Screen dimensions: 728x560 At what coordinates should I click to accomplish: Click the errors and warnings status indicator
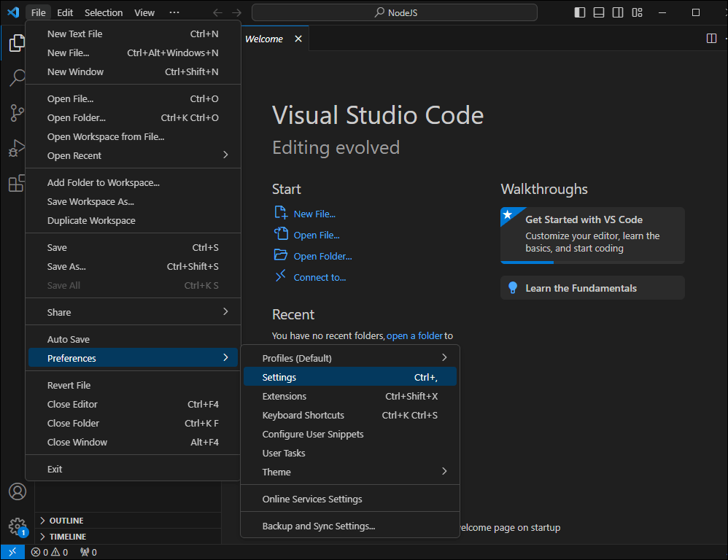[x=49, y=552]
